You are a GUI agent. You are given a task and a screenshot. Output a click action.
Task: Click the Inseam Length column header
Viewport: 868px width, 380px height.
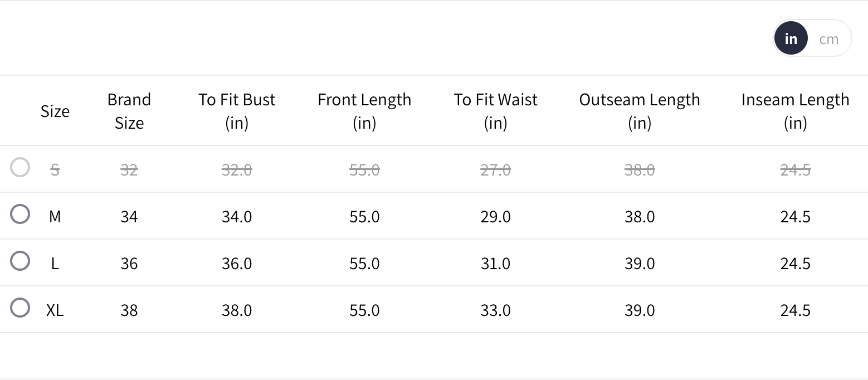click(795, 111)
